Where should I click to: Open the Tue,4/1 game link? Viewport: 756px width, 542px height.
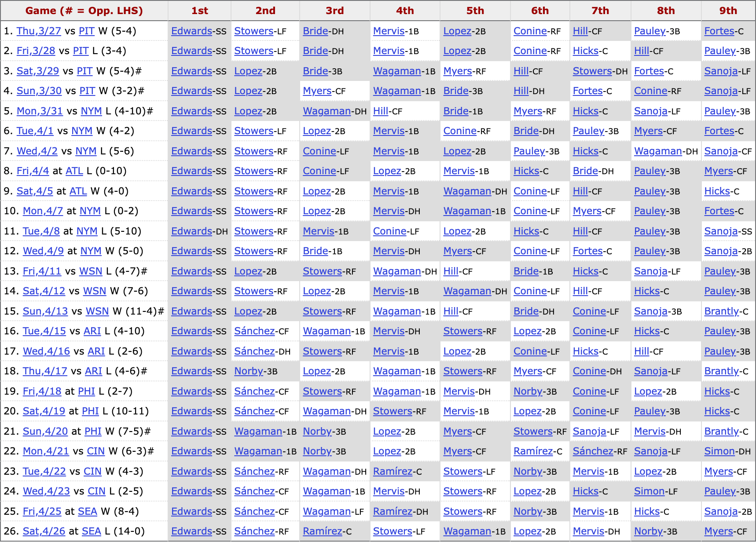coord(35,131)
